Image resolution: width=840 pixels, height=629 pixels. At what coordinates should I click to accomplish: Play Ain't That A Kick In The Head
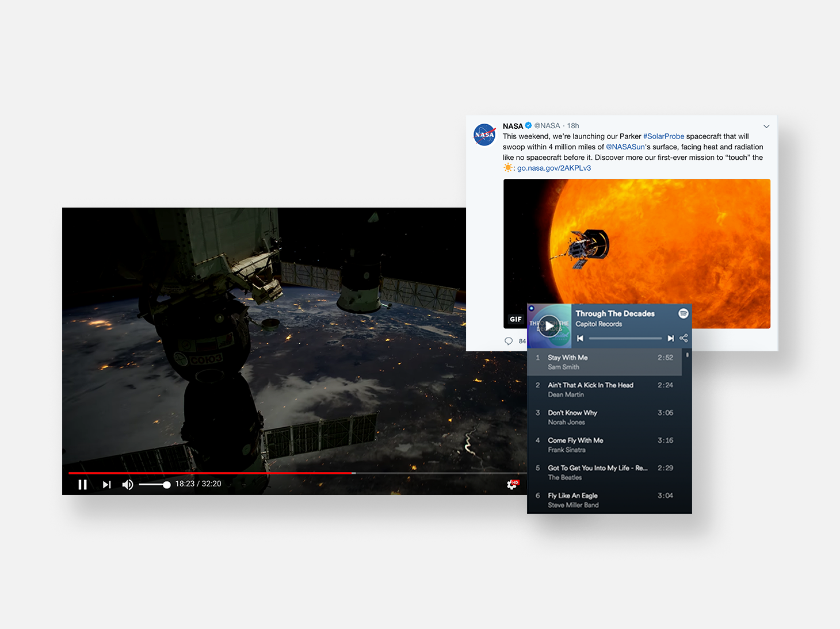pos(605,390)
